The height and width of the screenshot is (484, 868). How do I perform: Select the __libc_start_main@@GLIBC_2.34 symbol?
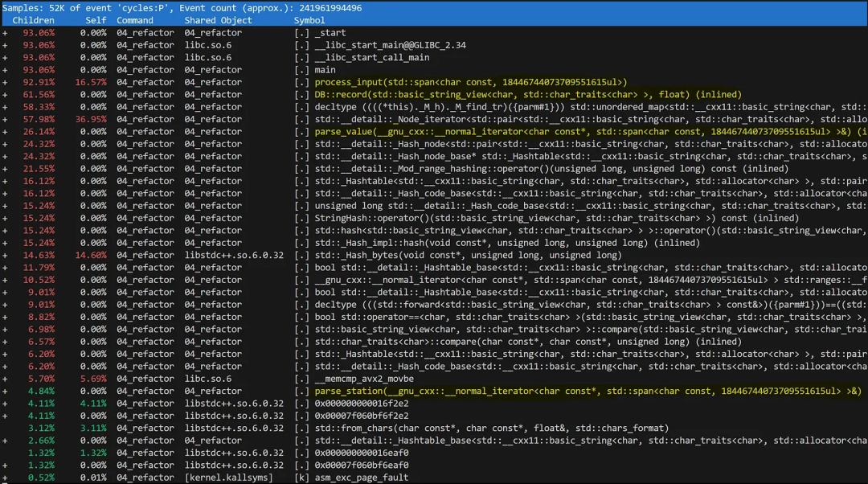click(391, 45)
